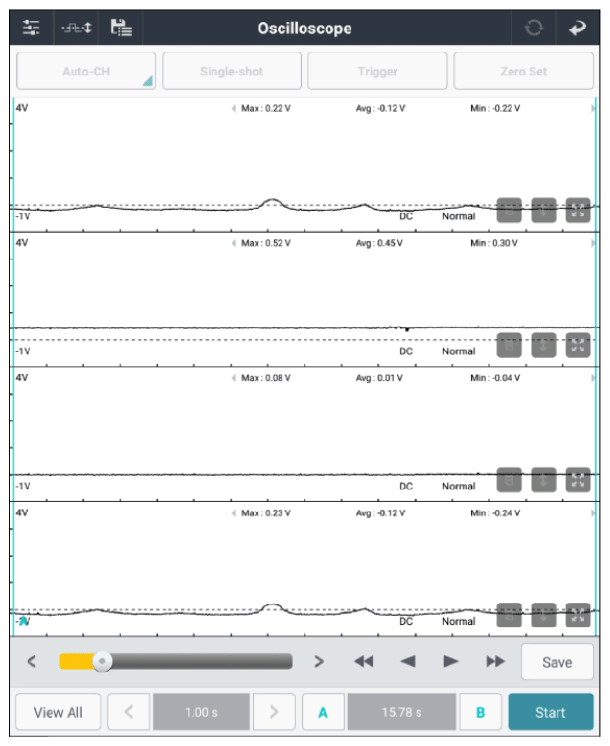Select the Trigger option

coord(377,72)
